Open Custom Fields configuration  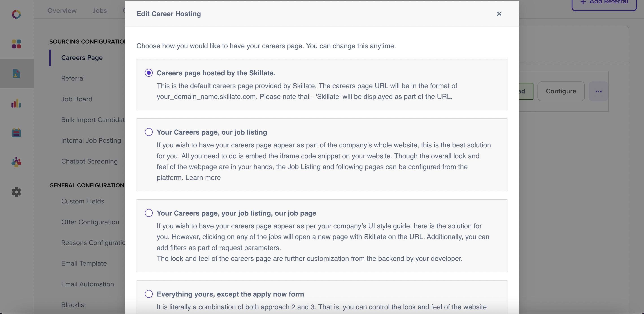pos(83,201)
